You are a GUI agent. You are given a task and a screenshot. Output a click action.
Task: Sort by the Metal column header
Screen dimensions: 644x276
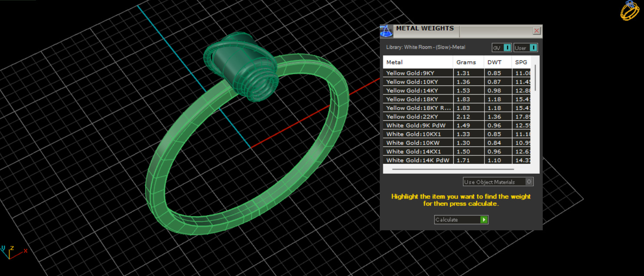tap(418, 62)
